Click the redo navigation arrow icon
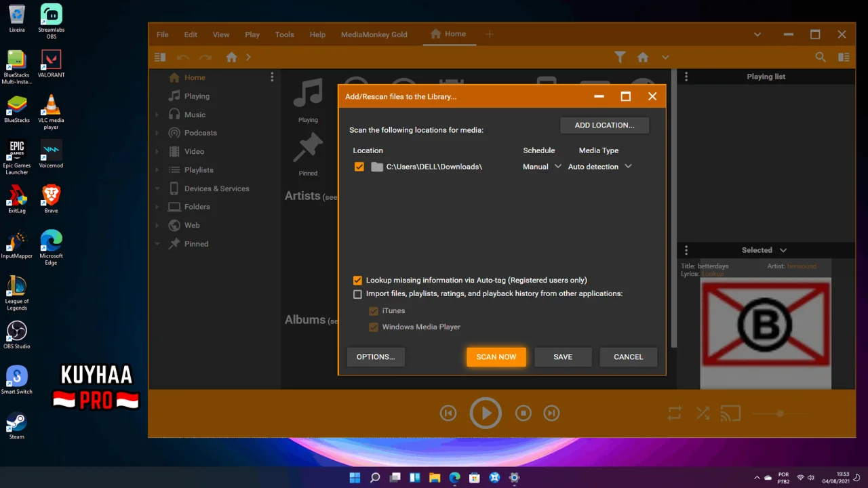This screenshot has height=488, width=868. (205, 58)
